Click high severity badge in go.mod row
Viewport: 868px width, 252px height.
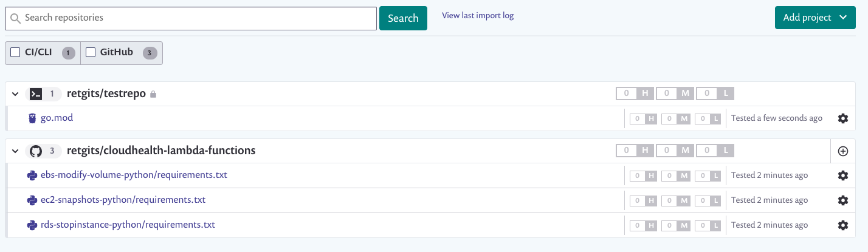[643, 118]
